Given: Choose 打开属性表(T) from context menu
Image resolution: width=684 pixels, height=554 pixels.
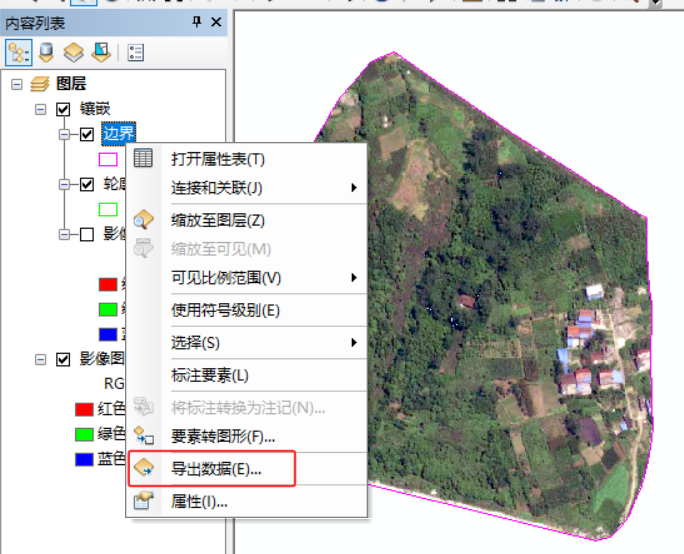Looking at the screenshot, I should coord(217,159).
